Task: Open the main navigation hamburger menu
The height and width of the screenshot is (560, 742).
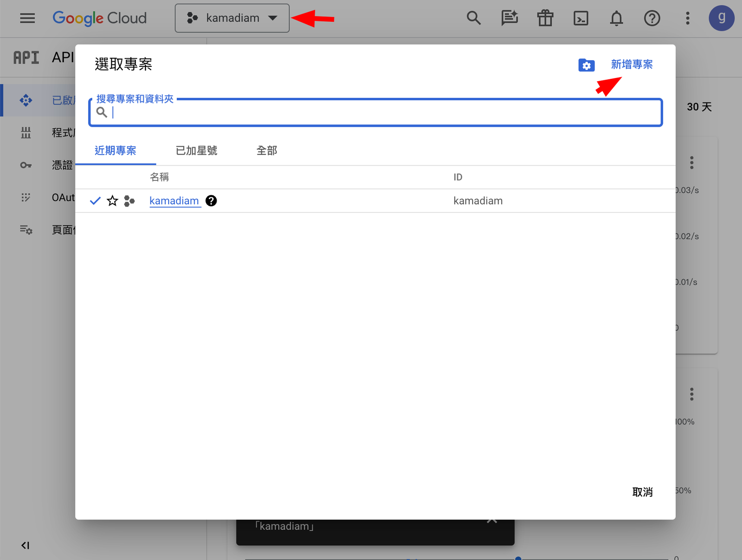Action: pos(27,18)
